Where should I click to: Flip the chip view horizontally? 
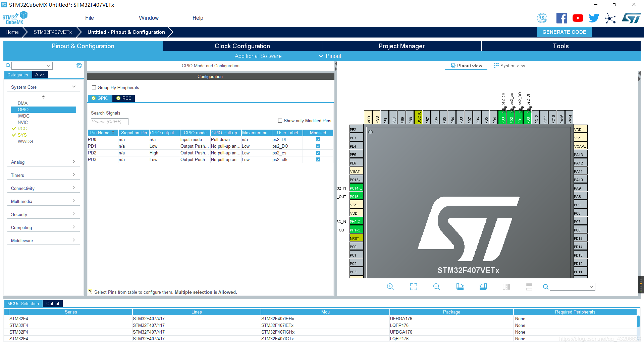pos(506,287)
